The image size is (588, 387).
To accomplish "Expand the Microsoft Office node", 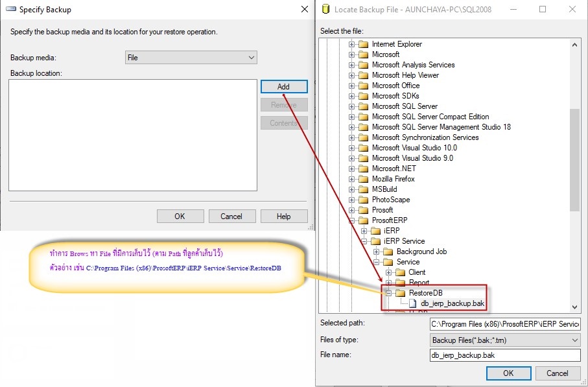I will (351, 86).
